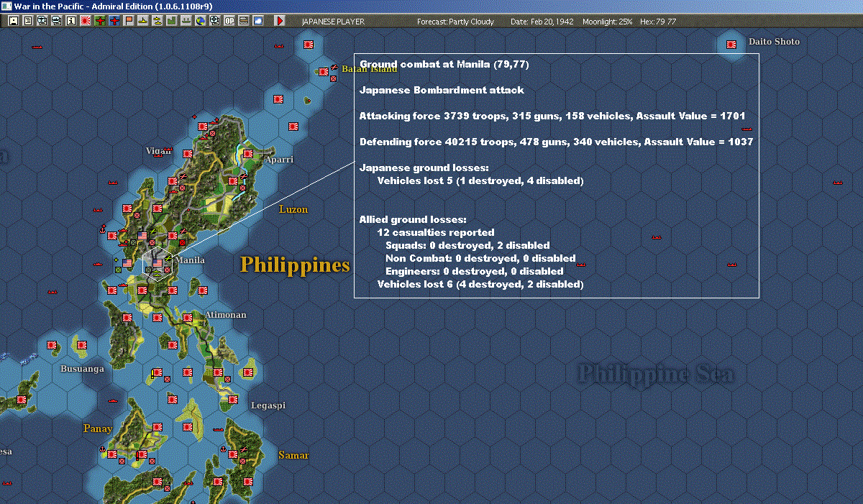Click the Daito Shoto label
Screen dimensions: 863x504
[774, 41]
